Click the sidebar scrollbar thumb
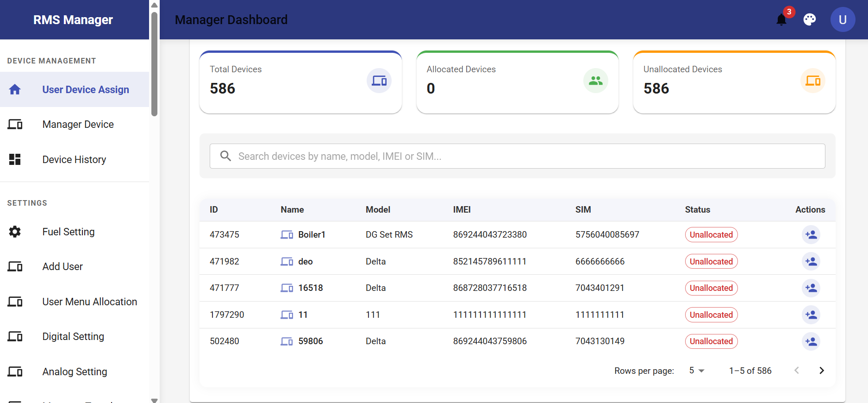This screenshot has height=403, width=868. pos(154,64)
